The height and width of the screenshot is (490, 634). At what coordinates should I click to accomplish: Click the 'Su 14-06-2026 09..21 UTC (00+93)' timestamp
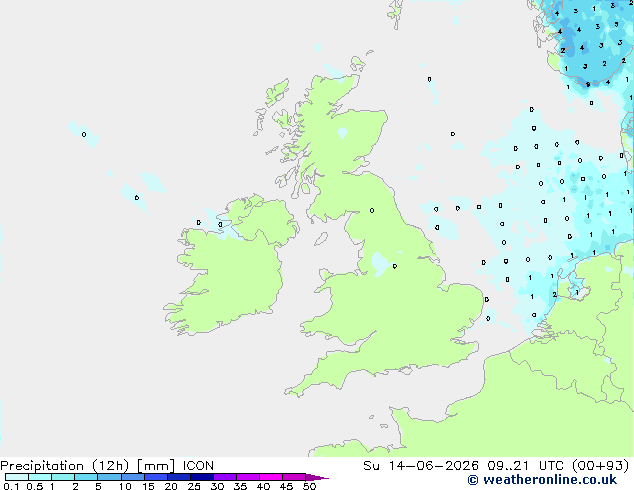click(496, 466)
